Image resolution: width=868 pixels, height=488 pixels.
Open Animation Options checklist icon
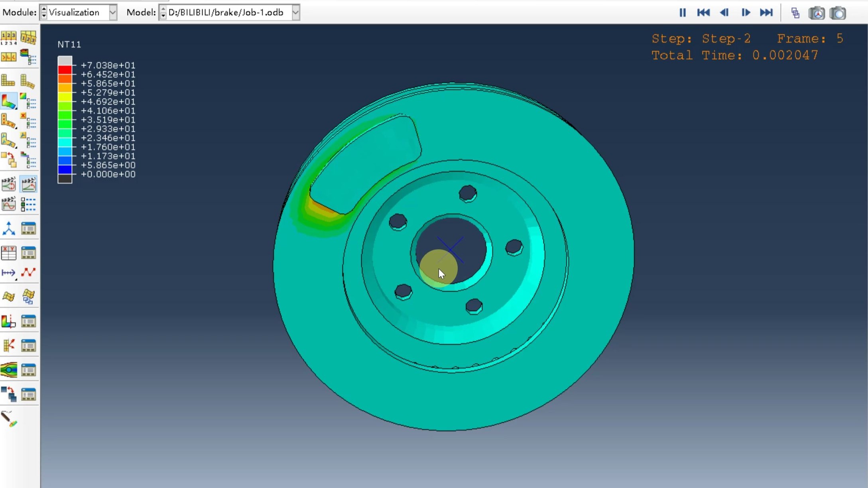tap(28, 204)
